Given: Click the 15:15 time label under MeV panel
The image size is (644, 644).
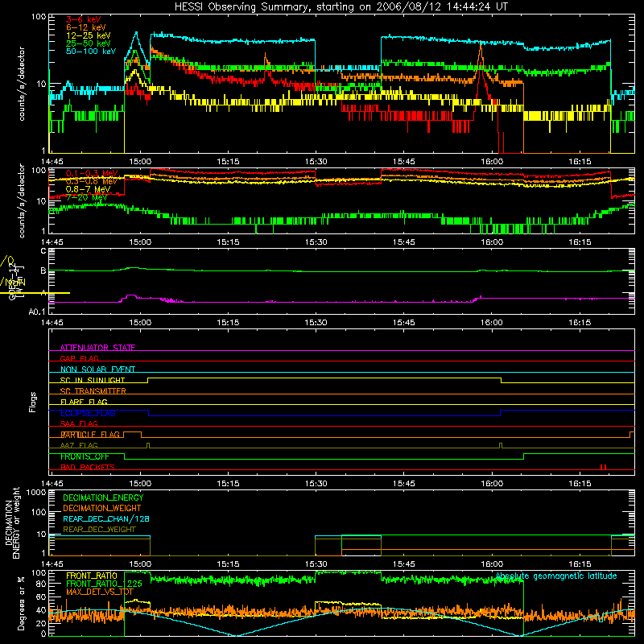Looking at the screenshot, I should coord(228,242).
